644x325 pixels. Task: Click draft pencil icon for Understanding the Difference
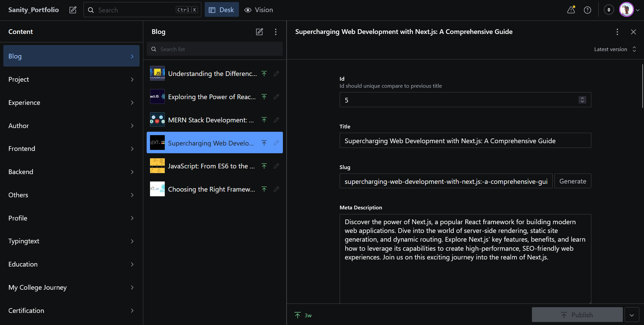coord(276,74)
